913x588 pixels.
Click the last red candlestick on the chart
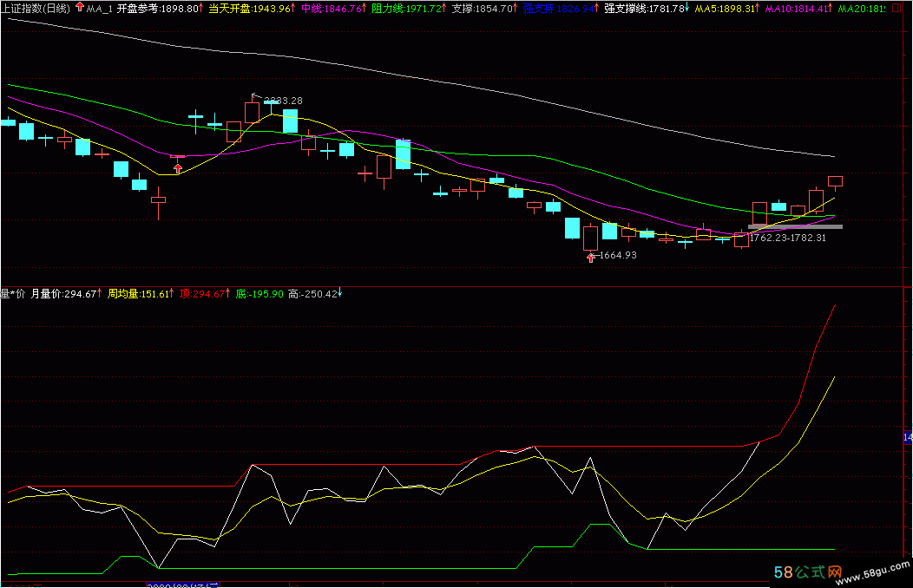pyautogui.click(x=835, y=182)
